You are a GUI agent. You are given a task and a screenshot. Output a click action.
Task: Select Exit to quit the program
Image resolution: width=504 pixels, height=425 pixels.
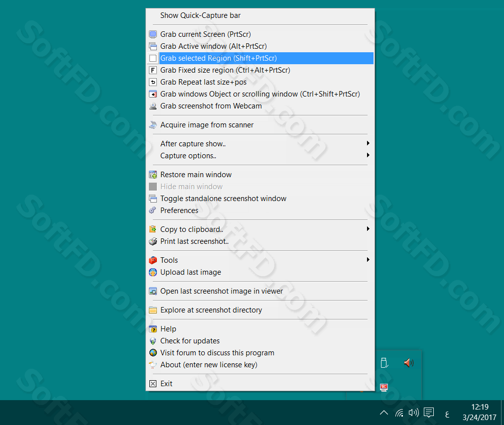(260, 384)
